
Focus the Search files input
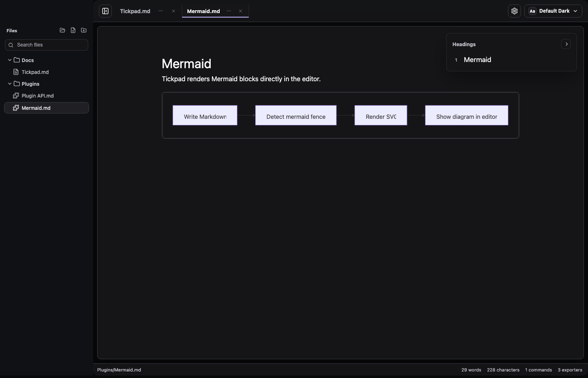[47, 45]
